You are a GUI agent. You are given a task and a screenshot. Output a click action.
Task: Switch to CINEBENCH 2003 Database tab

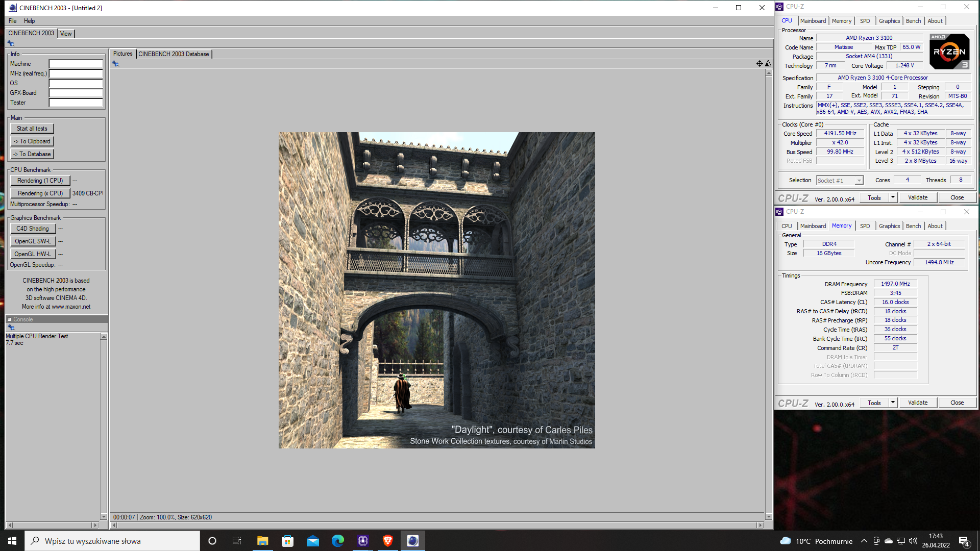coord(174,54)
